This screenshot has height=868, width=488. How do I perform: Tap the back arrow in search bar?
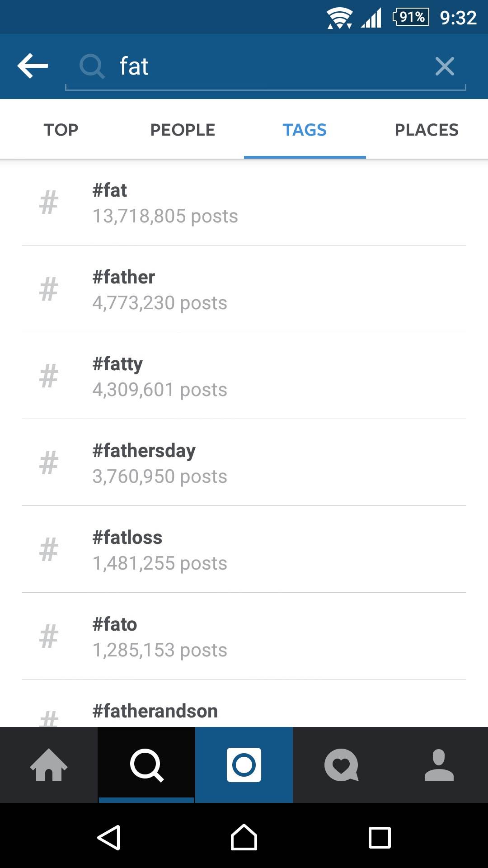(33, 66)
